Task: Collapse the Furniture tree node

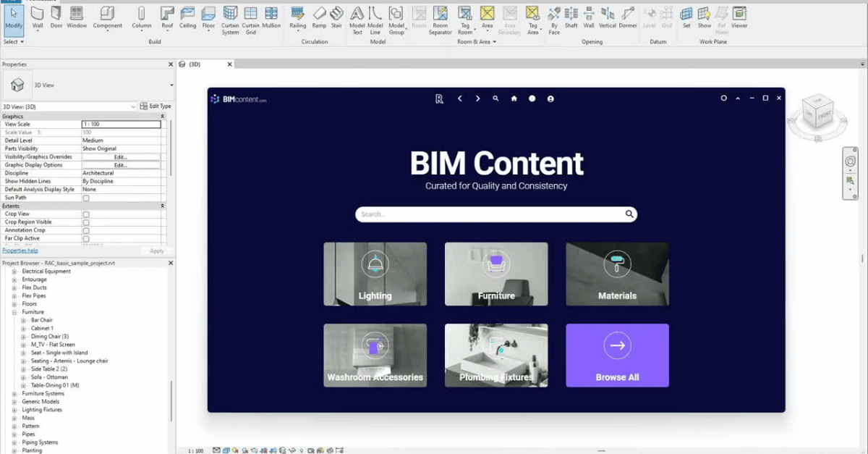Action: 14,312
